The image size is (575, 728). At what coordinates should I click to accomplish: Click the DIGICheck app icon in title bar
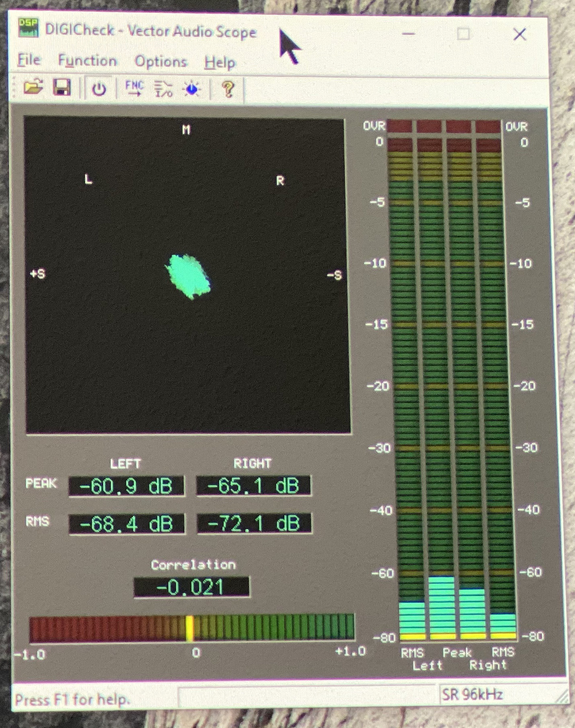[29, 29]
